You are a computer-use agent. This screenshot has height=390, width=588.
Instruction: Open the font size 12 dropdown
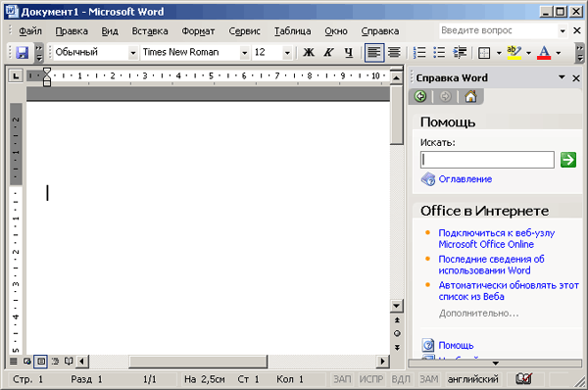point(287,53)
